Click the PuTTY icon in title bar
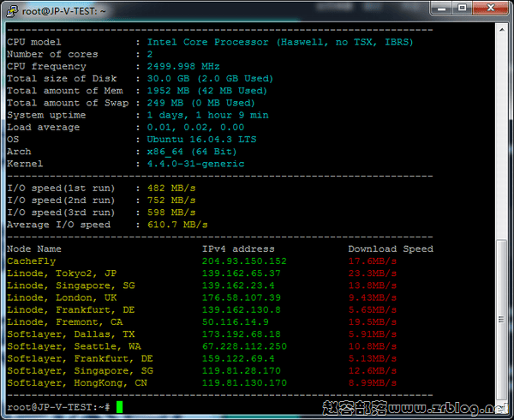 (12, 11)
